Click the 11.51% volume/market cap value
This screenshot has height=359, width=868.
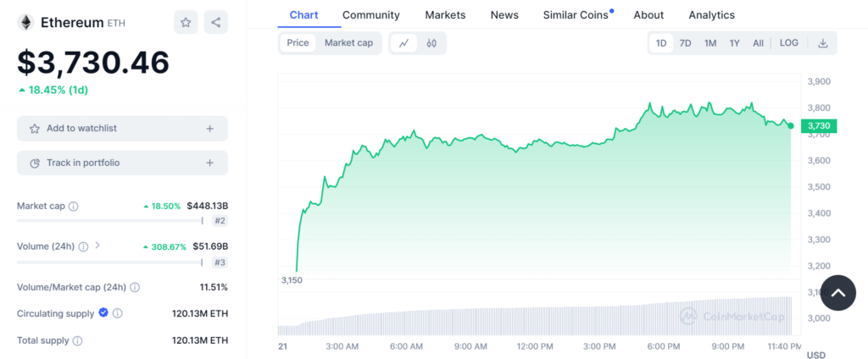(214, 288)
